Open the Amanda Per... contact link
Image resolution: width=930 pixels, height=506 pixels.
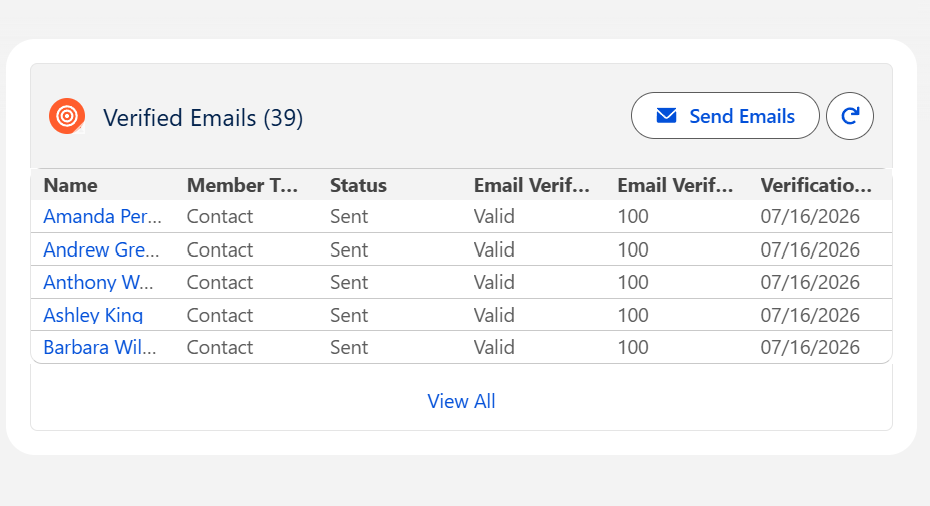pyautogui.click(x=102, y=217)
